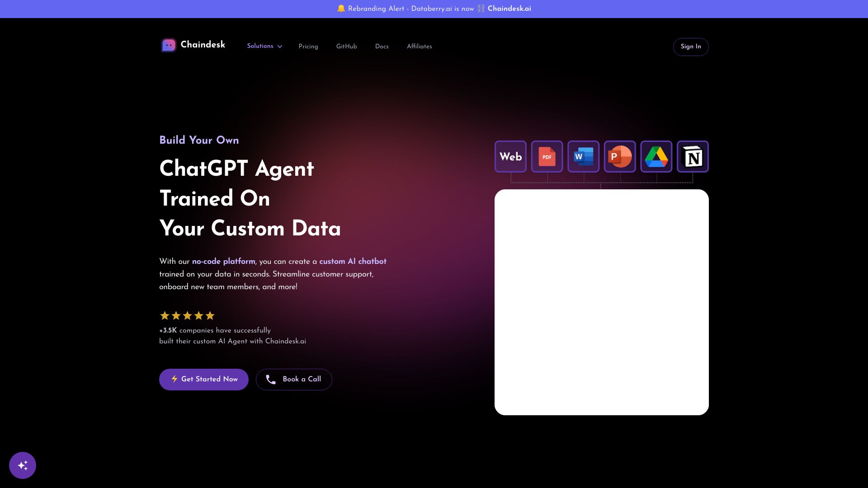The width and height of the screenshot is (868, 488).
Task: Click the Web source icon
Action: point(510,157)
